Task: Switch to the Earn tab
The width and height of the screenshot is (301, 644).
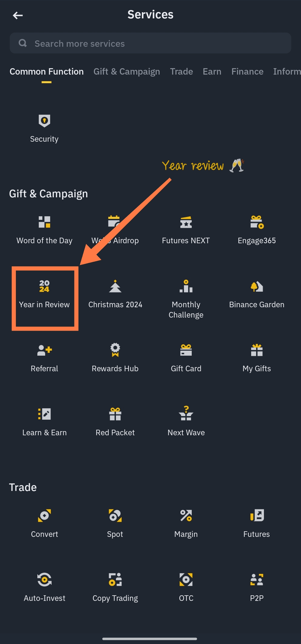Action: [212, 72]
